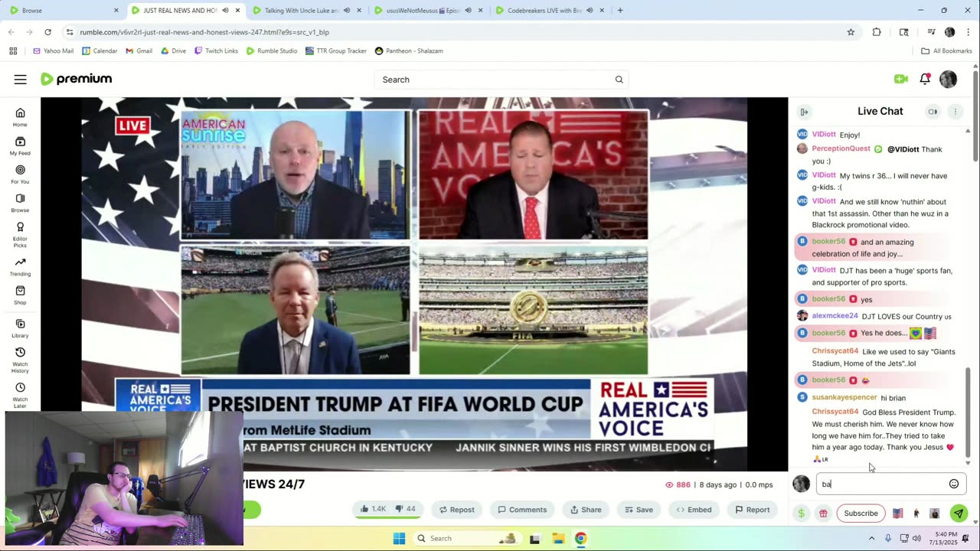The image size is (980, 551).
Task: Send a Rumble Rant with the dollar icon
Action: 801,514
